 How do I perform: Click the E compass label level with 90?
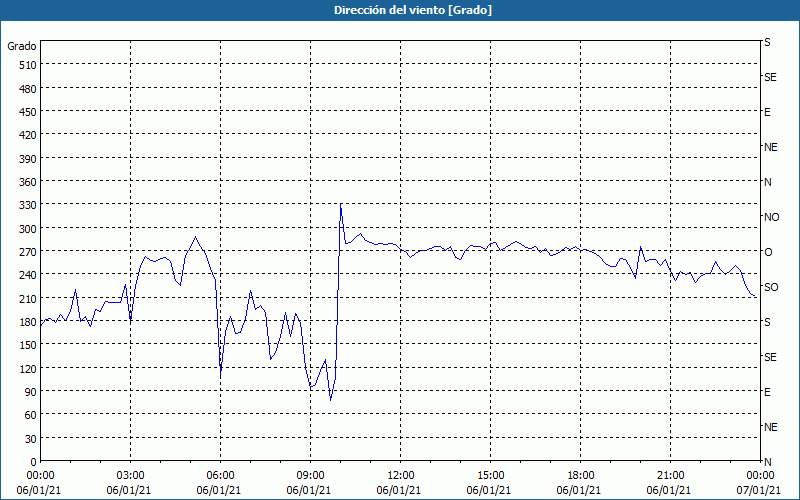pos(767,392)
